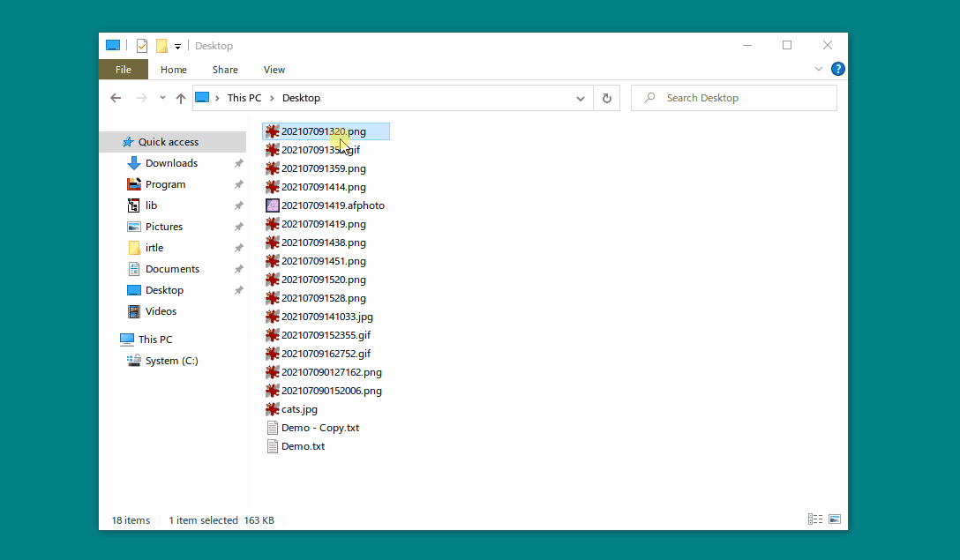
Task: Switch to Details view in the status bar
Action: pos(815,519)
